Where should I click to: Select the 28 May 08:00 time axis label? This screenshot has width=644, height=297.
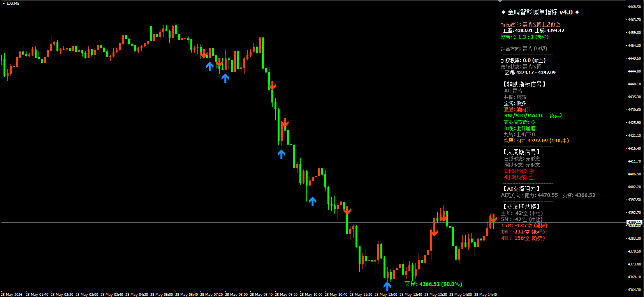[x=236, y=295]
